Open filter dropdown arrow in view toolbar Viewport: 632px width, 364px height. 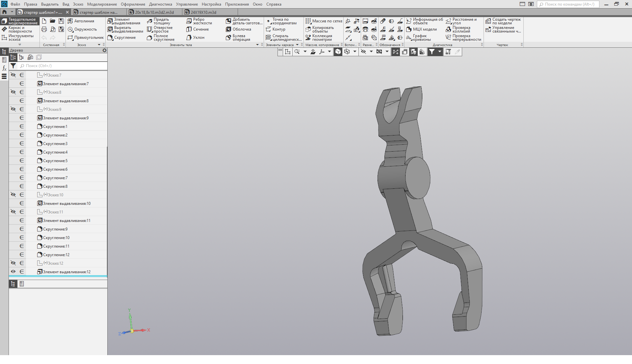click(x=439, y=52)
